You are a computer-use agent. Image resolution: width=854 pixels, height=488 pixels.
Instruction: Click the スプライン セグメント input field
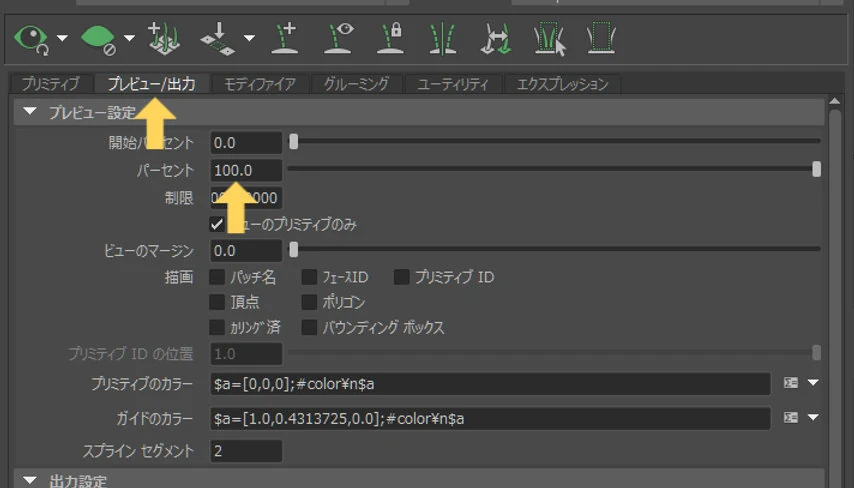coord(246,451)
